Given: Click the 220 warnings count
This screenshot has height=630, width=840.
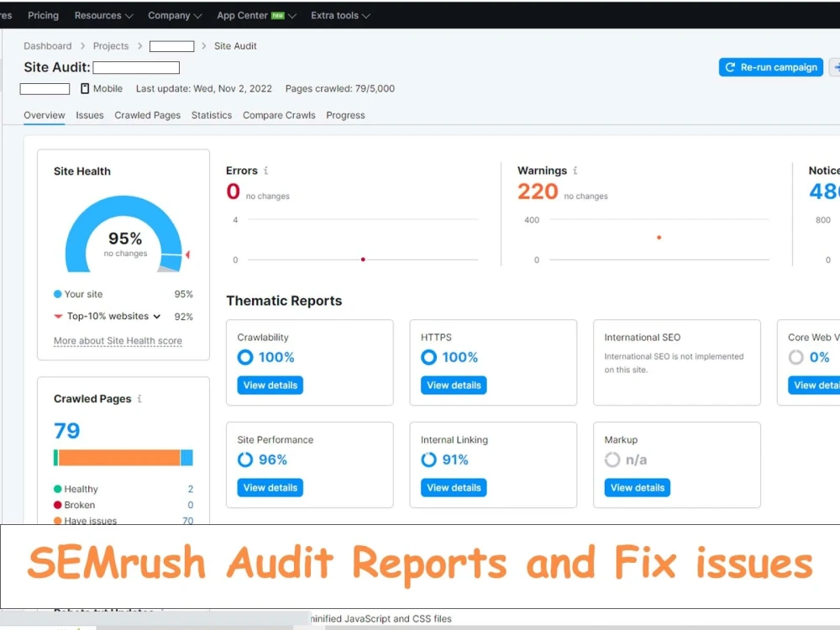Looking at the screenshot, I should (538, 192).
